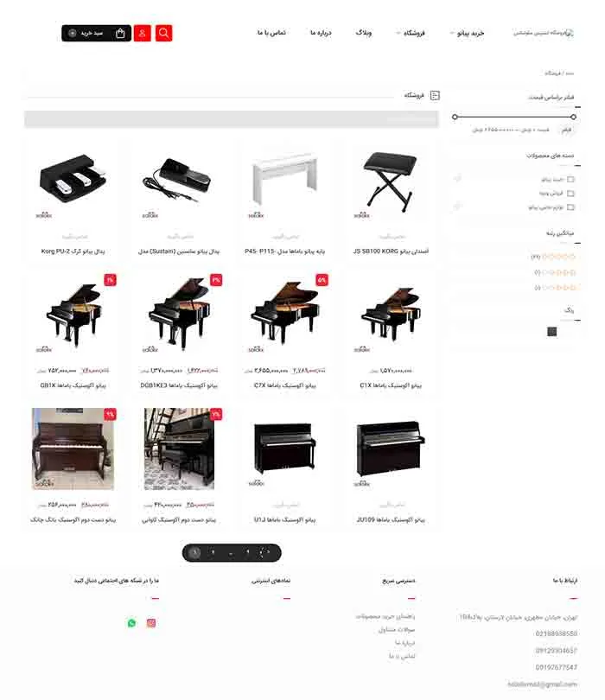The width and height of the screenshot is (605, 700).
Task: Click the discount badge on C7X piano
Action: click(x=322, y=280)
